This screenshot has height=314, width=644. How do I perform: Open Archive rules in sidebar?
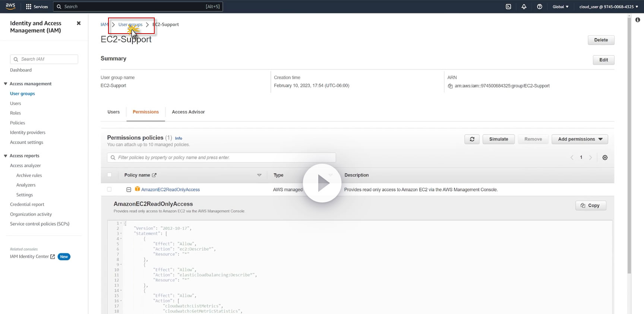[29, 175]
